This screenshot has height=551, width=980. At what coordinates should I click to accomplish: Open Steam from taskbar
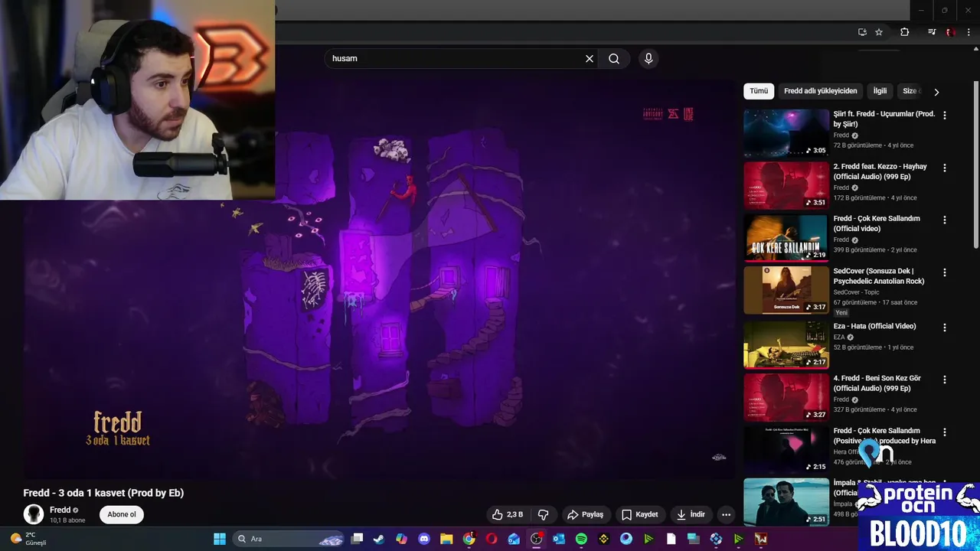click(379, 539)
